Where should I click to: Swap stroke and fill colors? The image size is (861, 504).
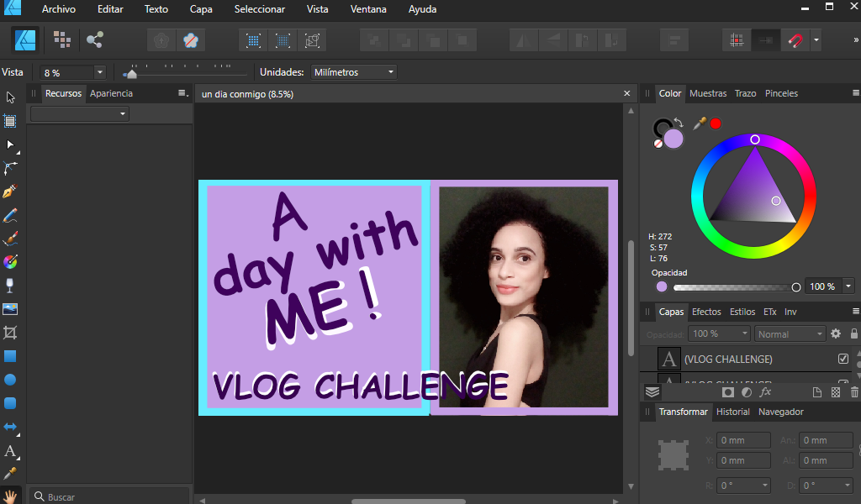[679, 123]
